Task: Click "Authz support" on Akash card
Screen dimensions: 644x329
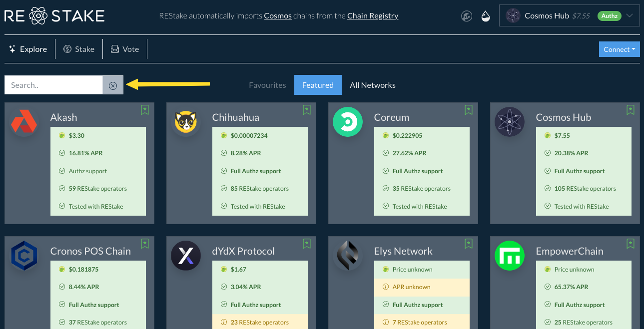Action: tap(88, 171)
